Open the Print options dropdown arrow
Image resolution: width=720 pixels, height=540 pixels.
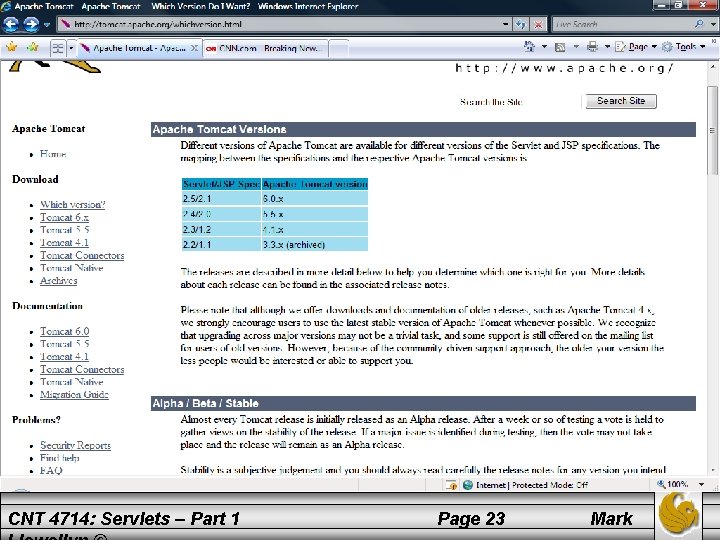(607, 46)
